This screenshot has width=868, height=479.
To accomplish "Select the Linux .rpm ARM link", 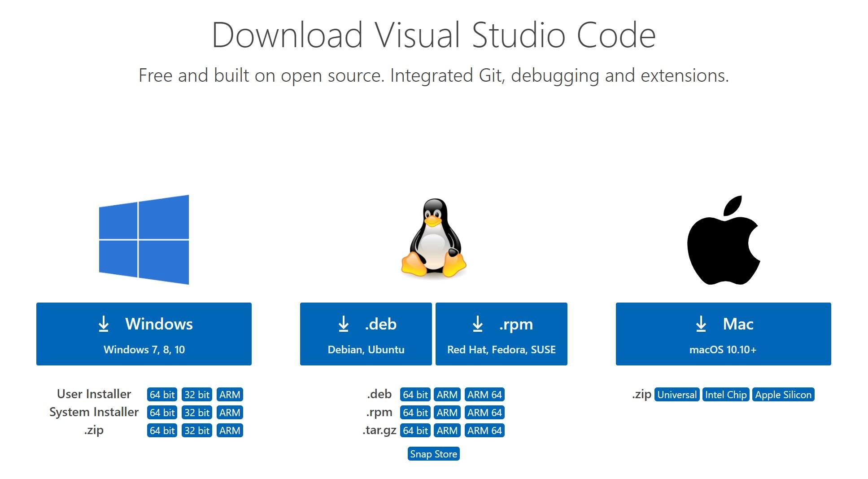I will click(x=447, y=413).
